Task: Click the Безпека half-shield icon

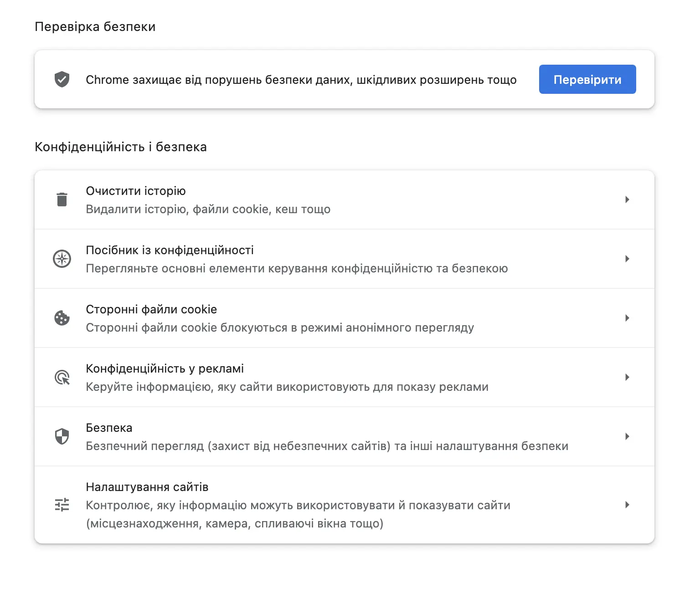Action: tap(62, 436)
